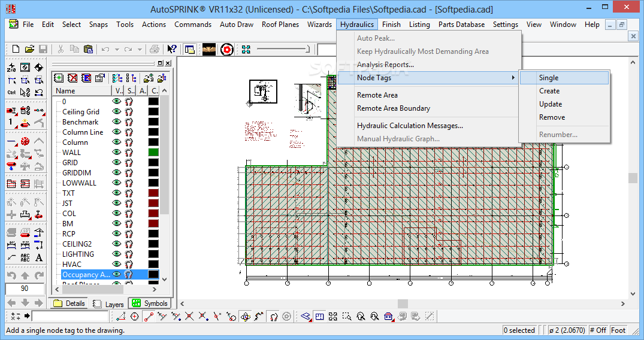Screen dimensions: 644x340
Task: Toggle snap magnet for GRID layer
Action: pos(129,163)
